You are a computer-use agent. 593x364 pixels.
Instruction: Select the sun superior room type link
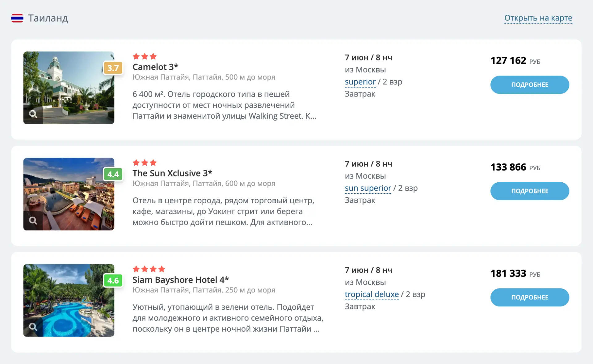point(368,188)
